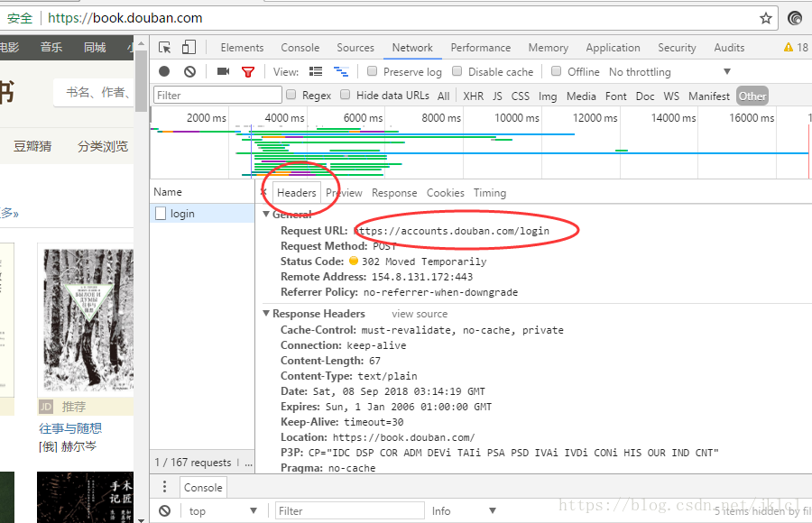This screenshot has height=523, width=812.
Task: Select the Network panel tab
Action: 412,48
